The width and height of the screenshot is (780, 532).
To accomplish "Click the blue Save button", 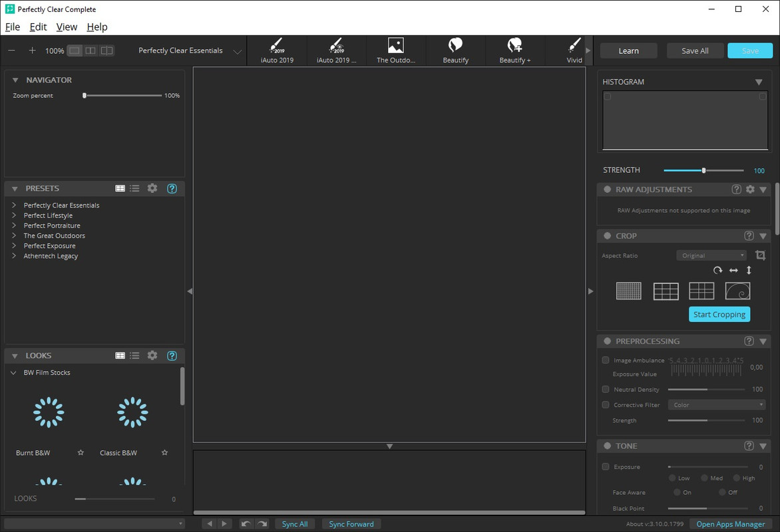I will [x=750, y=51].
